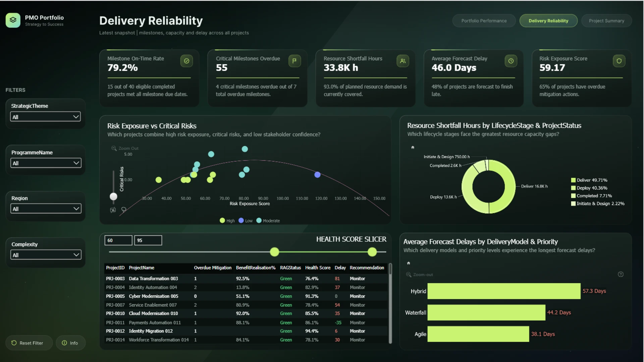Image resolution: width=644 pixels, height=362 pixels.
Task: Click the Average Forecast Delay clock icon
Action: [x=511, y=61]
